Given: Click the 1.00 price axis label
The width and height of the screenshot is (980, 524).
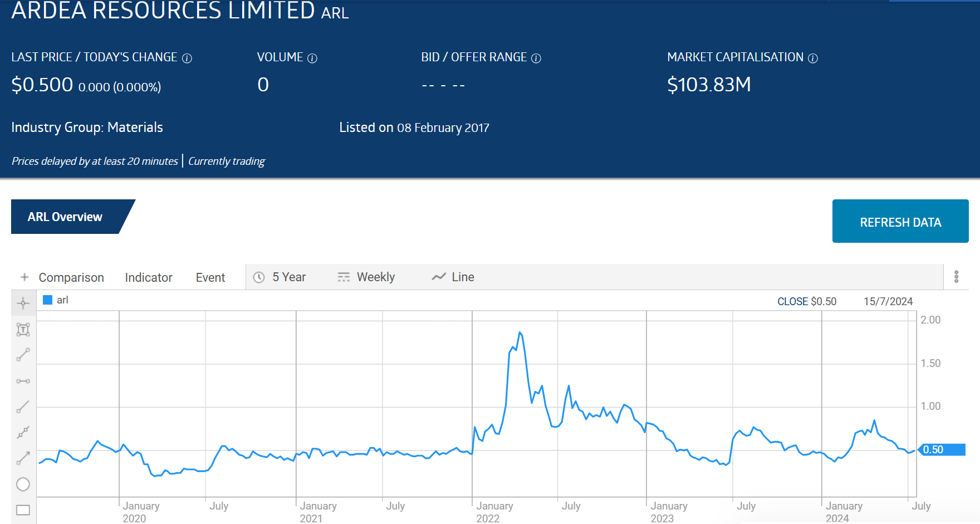Looking at the screenshot, I should 930,406.
